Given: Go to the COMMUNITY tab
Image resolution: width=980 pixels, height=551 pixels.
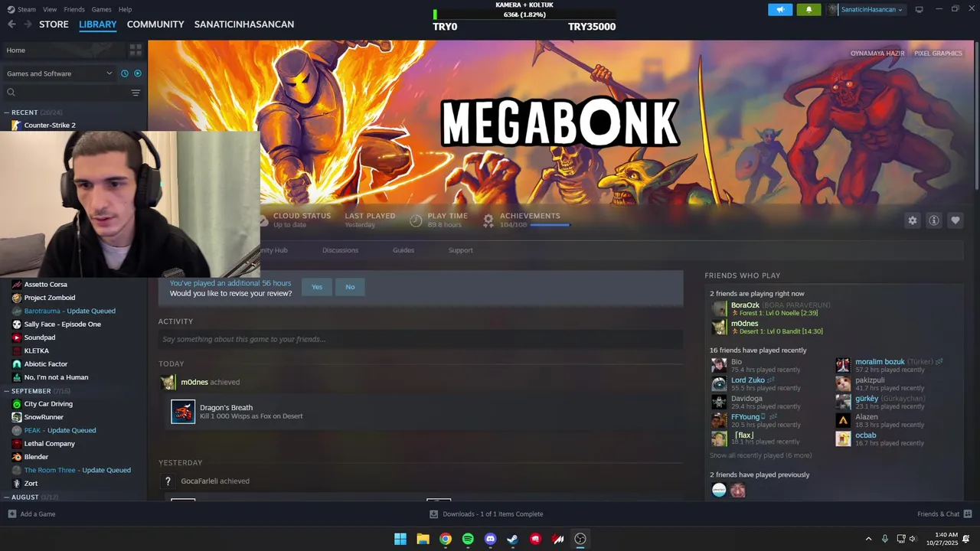Looking at the screenshot, I should (x=155, y=24).
